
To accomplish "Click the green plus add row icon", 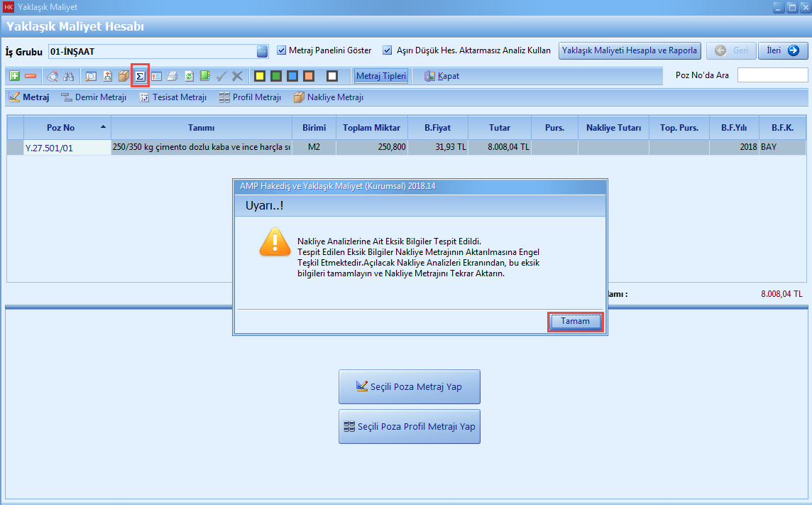I will point(14,76).
